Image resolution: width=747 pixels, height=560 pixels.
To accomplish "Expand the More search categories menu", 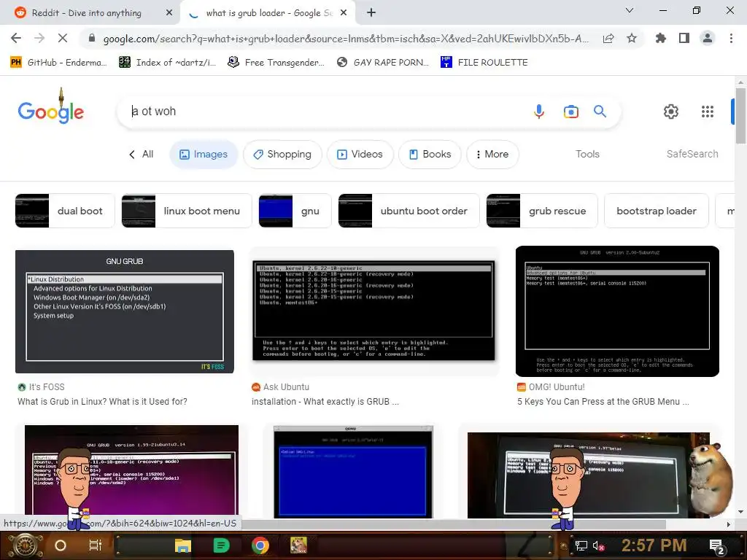I will tap(492, 155).
